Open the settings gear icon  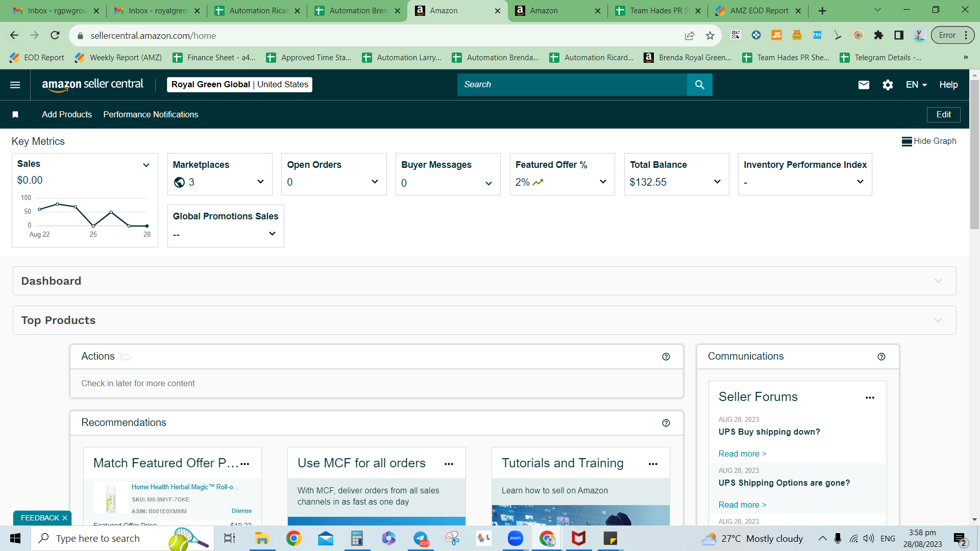pos(888,85)
